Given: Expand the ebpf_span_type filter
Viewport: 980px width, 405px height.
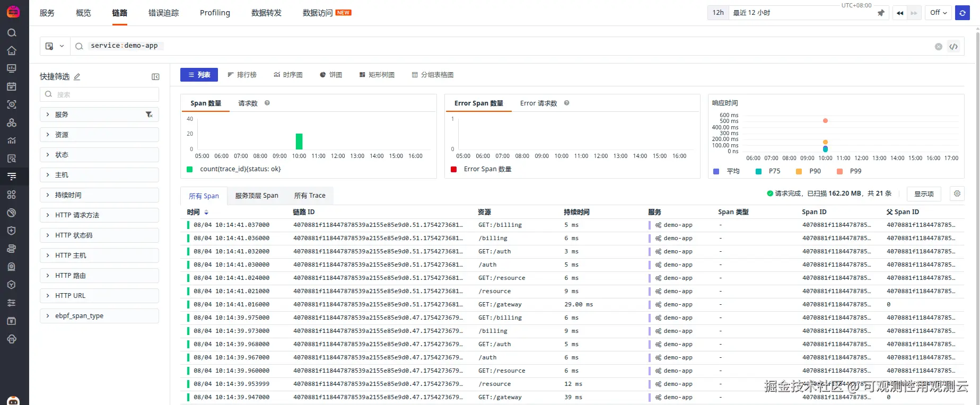Looking at the screenshot, I should click(x=99, y=316).
